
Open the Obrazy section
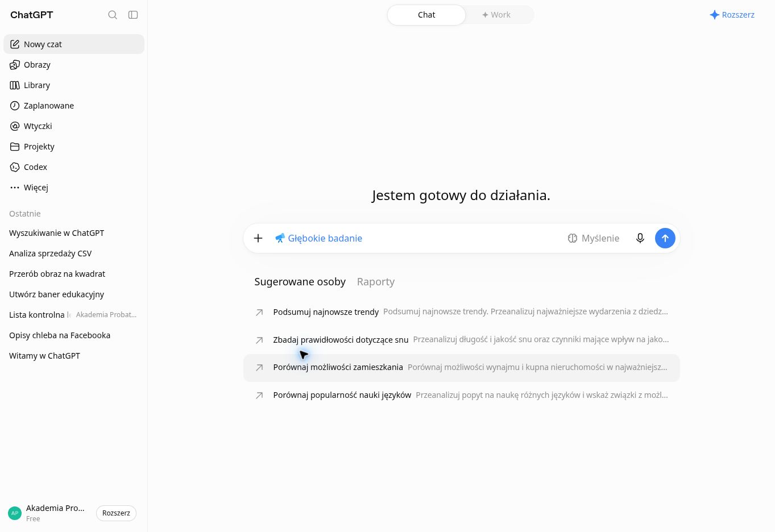click(x=74, y=64)
